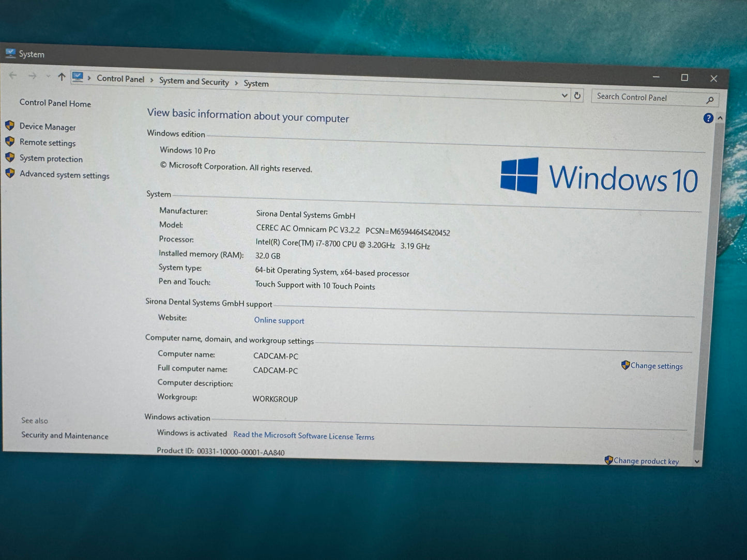Click the CEREC AC Omnicam PC model text
The image size is (747, 560).
tap(353, 230)
